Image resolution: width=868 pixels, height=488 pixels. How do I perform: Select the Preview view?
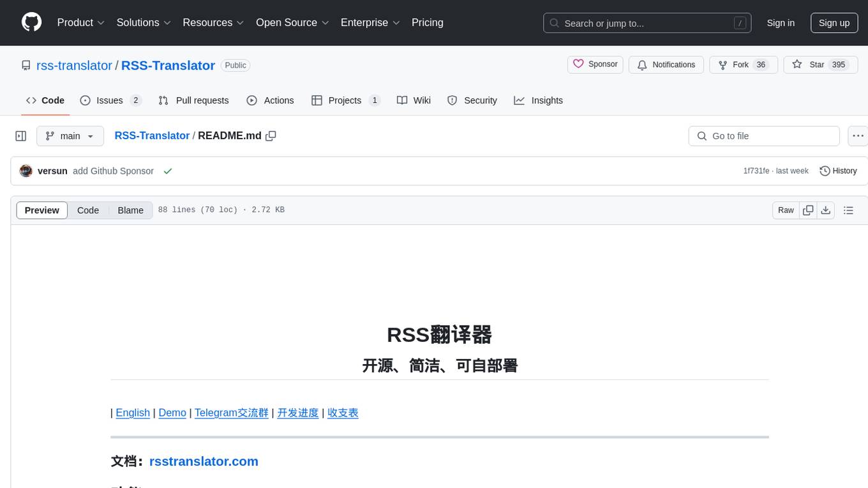point(42,210)
